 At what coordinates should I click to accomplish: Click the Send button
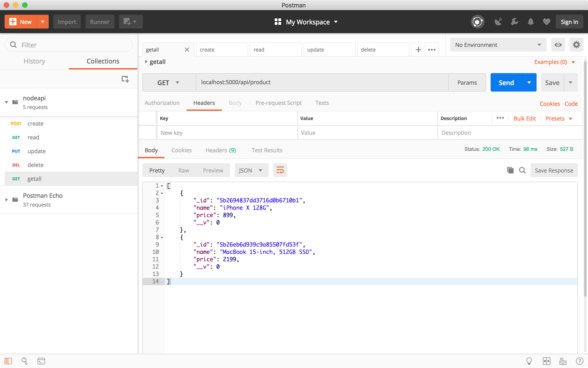tap(506, 83)
